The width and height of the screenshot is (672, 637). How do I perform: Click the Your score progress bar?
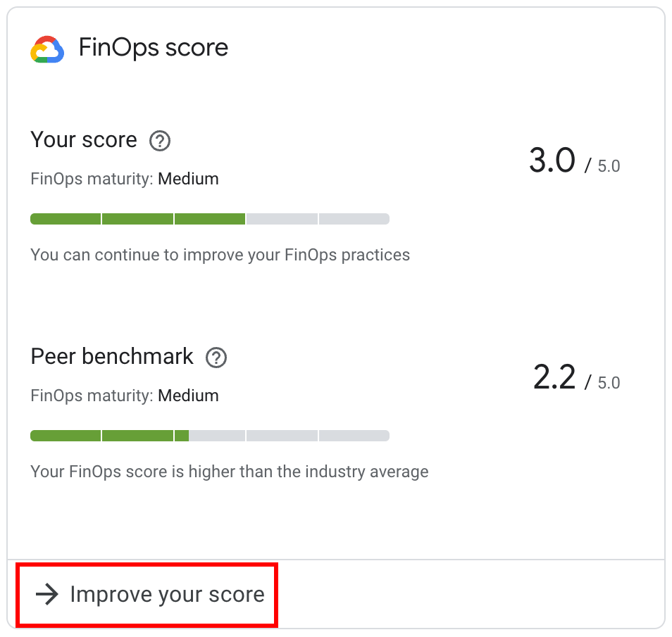tap(209, 219)
